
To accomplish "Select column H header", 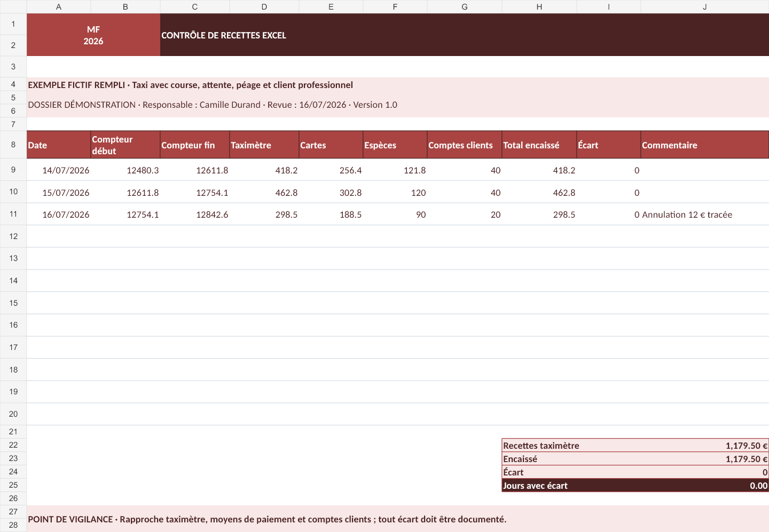I will click(x=539, y=6).
